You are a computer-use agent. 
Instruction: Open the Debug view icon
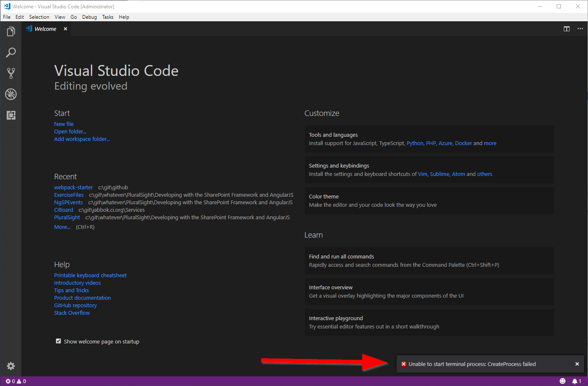point(11,94)
